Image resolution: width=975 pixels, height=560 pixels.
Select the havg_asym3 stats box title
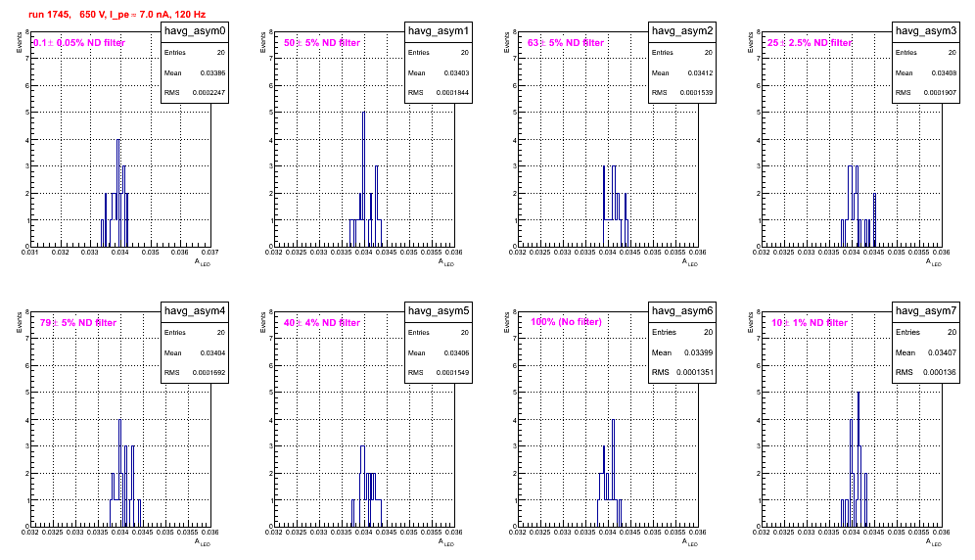926,31
